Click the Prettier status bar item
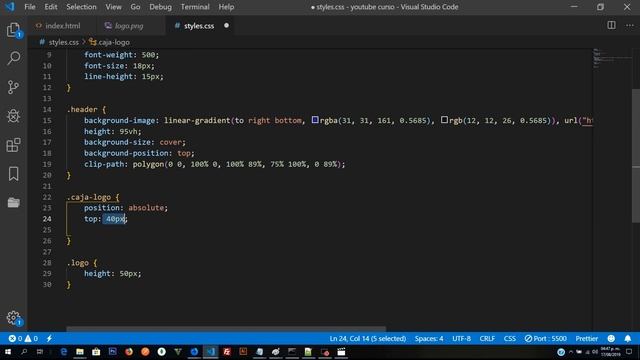 point(587,338)
